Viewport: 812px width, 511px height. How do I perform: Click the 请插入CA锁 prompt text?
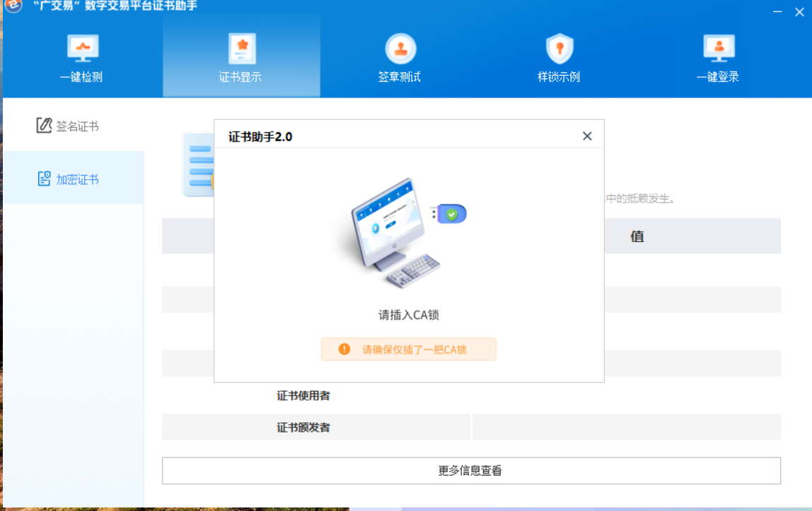[408, 315]
